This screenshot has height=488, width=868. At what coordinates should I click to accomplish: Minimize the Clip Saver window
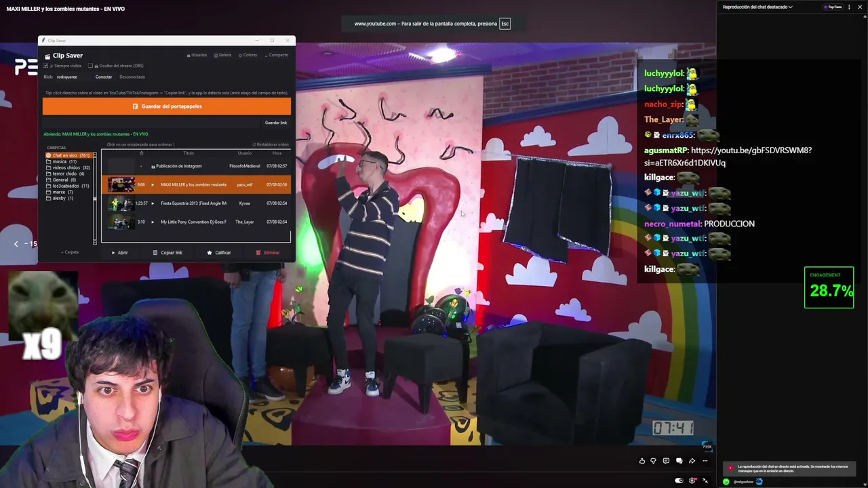click(x=257, y=40)
